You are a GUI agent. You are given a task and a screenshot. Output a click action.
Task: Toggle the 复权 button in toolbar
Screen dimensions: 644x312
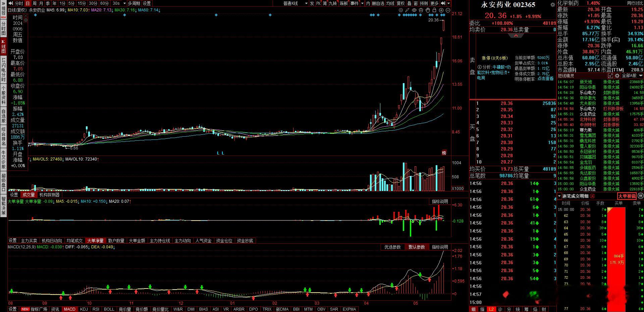401,3
